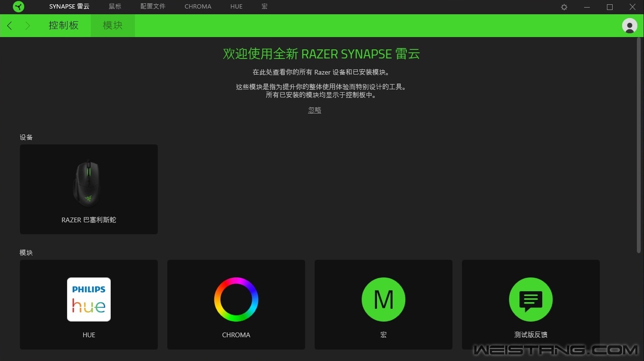Screen dimensions: 644x361
Task: Open settings via the gear icon
Action: (564, 7)
